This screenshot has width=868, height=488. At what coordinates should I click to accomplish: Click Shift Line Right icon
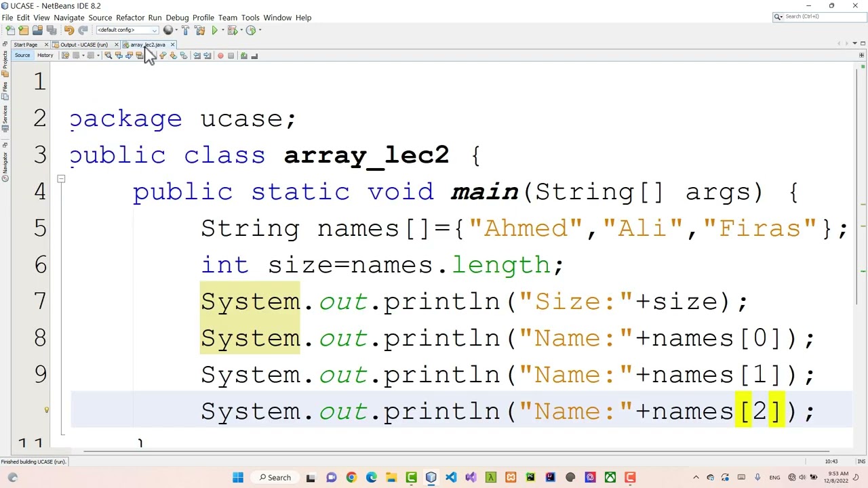[207, 56]
